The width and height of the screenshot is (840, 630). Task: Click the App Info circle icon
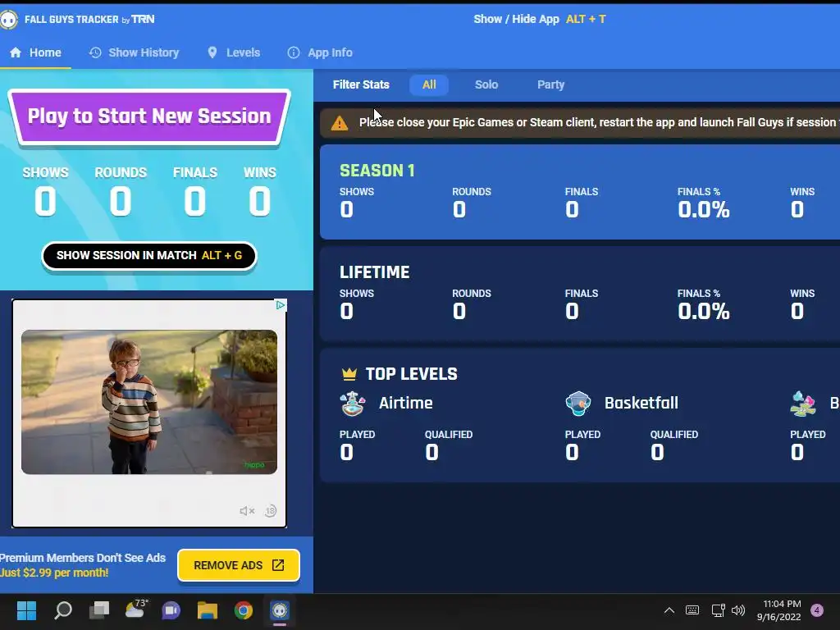click(294, 52)
